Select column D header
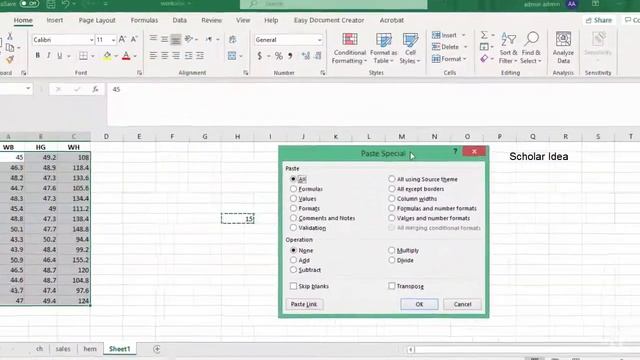 (106, 136)
